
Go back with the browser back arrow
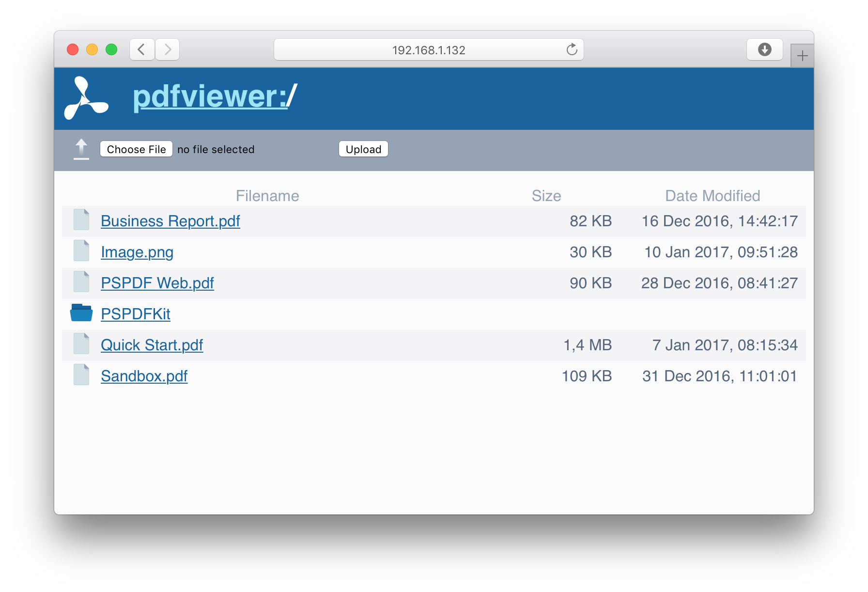pos(142,49)
